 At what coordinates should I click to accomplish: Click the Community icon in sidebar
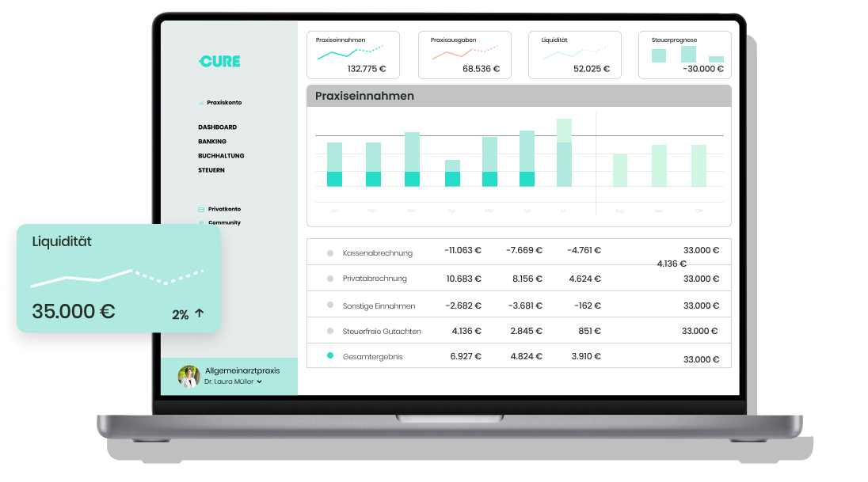(201, 222)
